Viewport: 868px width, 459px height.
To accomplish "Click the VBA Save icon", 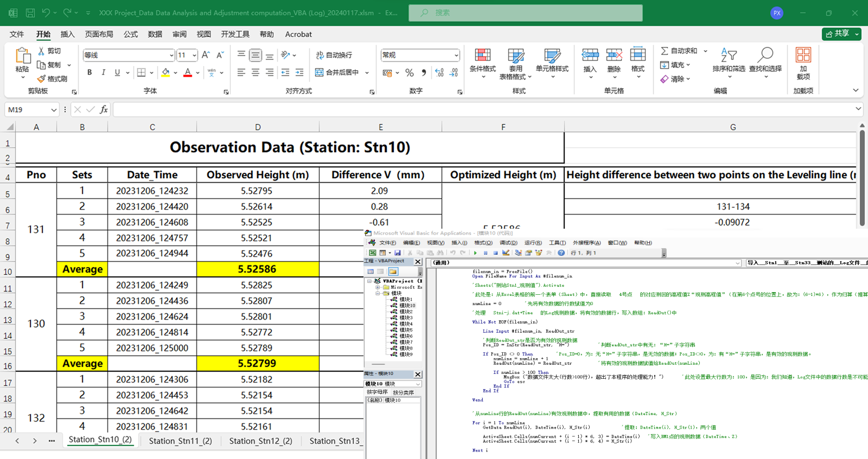I will [398, 253].
